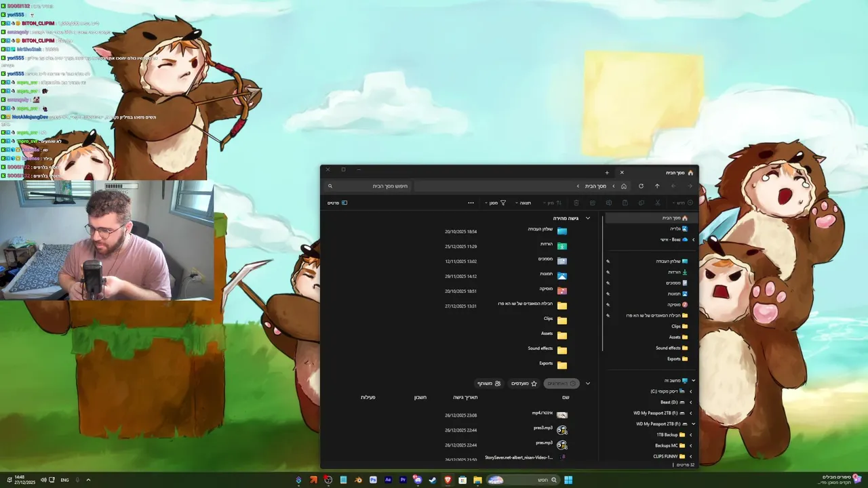Toggle the מועדפים favorites filter chip

(524, 384)
